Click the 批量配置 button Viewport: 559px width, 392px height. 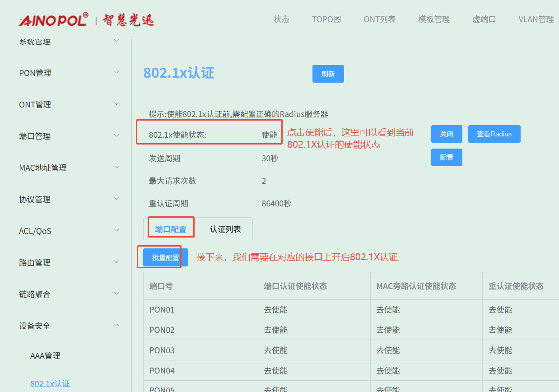point(166,258)
